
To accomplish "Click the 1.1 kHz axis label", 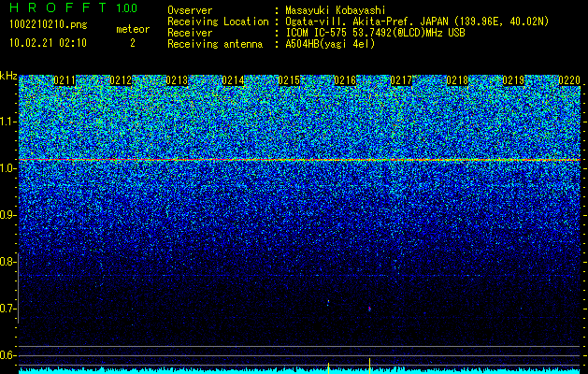I will pos(7,122).
